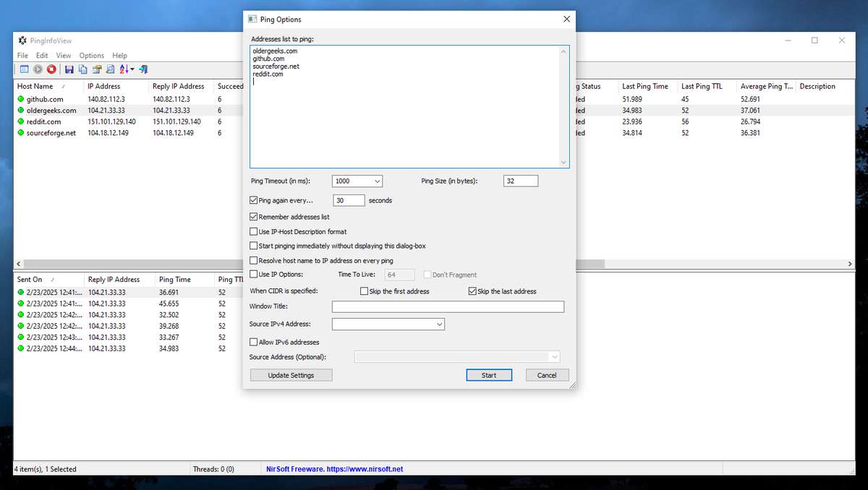868x490 pixels.
Task: Click the 52.691 average ping value
Action: pos(750,99)
